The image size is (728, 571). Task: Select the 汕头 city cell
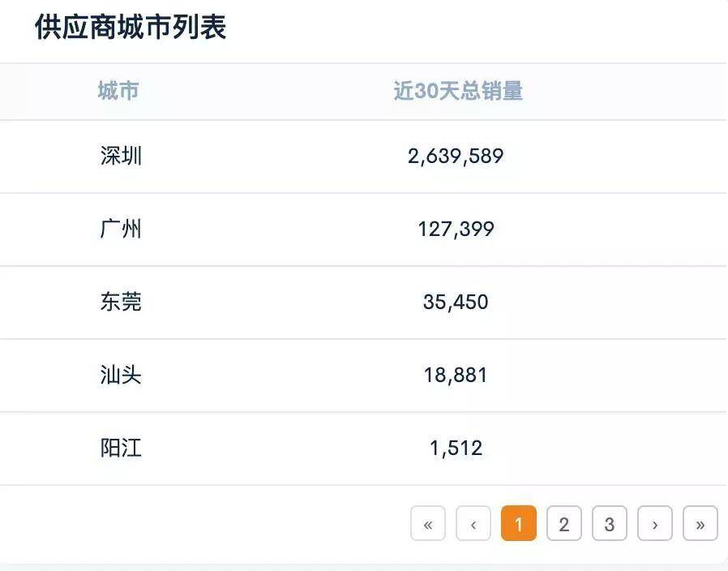click(x=121, y=375)
